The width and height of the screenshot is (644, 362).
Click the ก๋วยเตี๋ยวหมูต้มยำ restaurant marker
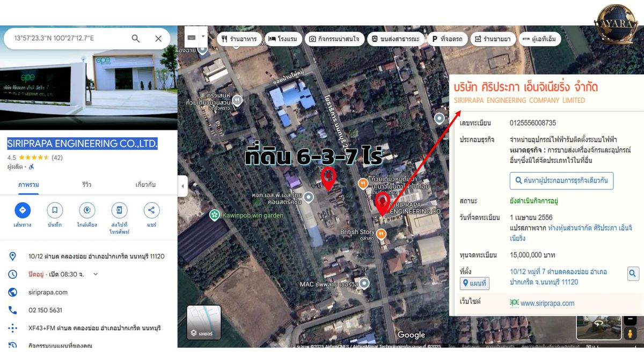pos(363,184)
